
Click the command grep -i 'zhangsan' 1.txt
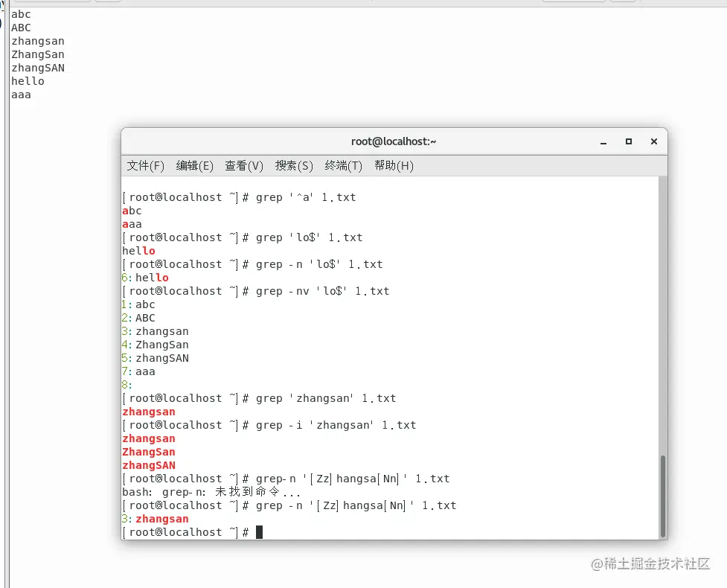336,425
